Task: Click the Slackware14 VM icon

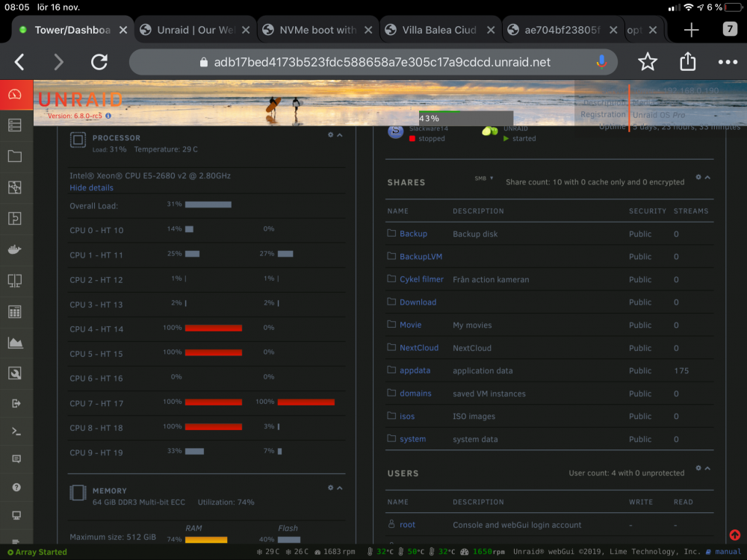Action: 395,131
